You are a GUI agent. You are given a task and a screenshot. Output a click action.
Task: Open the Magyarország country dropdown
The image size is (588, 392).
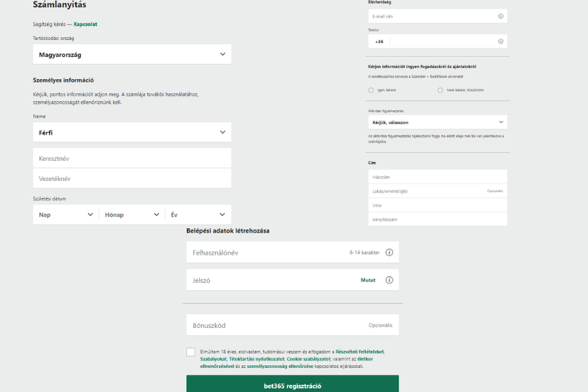click(132, 54)
